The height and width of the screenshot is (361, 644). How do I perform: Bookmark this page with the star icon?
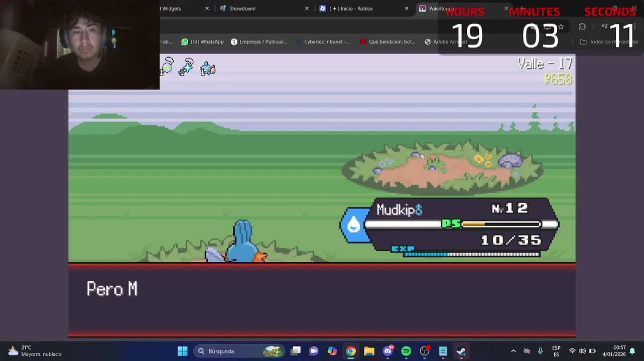pyautogui.click(x=561, y=27)
